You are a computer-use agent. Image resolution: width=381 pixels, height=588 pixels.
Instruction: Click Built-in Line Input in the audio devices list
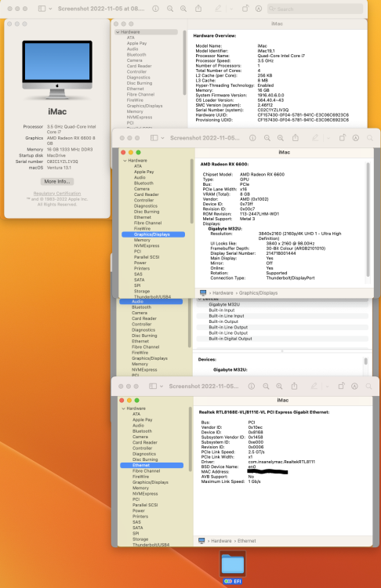point(227,316)
